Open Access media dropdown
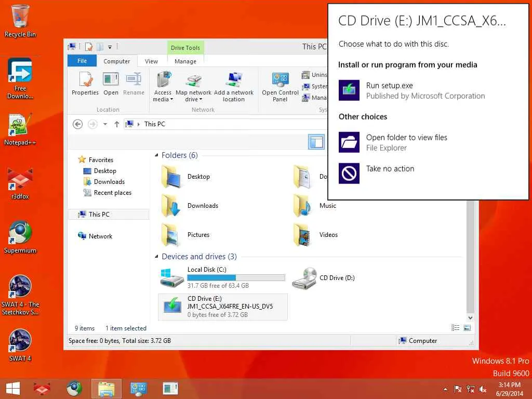Viewport: 532px width, 399px height. point(163,87)
